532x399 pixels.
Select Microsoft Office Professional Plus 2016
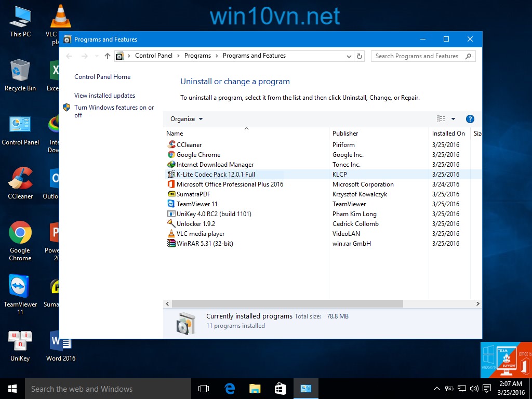tap(231, 184)
